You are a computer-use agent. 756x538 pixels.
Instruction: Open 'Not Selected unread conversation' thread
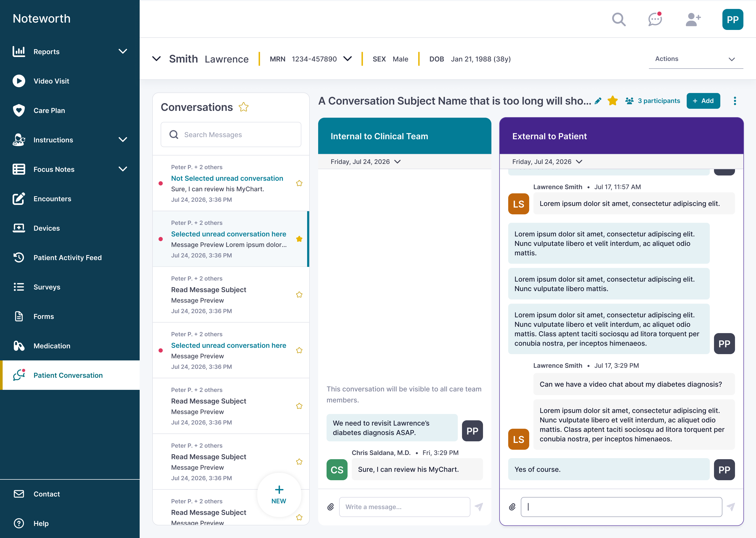pyautogui.click(x=231, y=183)
